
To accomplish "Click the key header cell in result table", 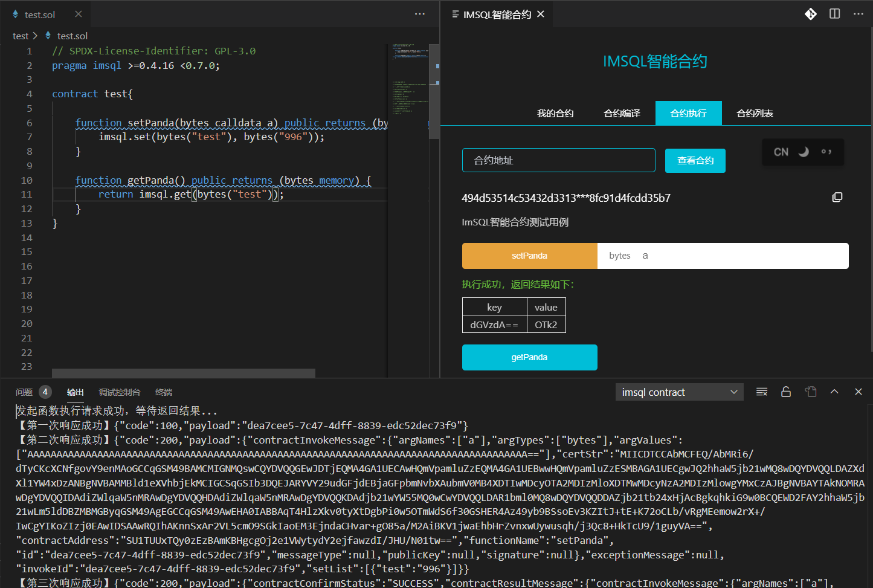I will 494,307.
